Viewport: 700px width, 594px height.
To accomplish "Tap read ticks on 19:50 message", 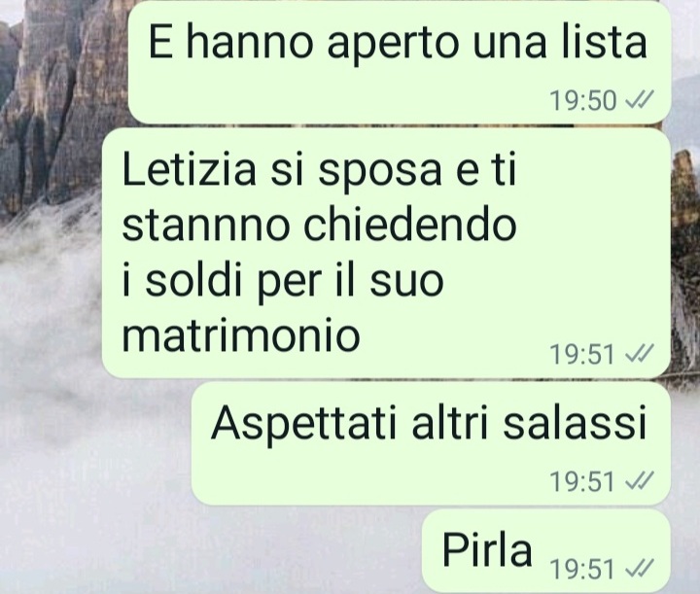I will [x=640, y=100].
